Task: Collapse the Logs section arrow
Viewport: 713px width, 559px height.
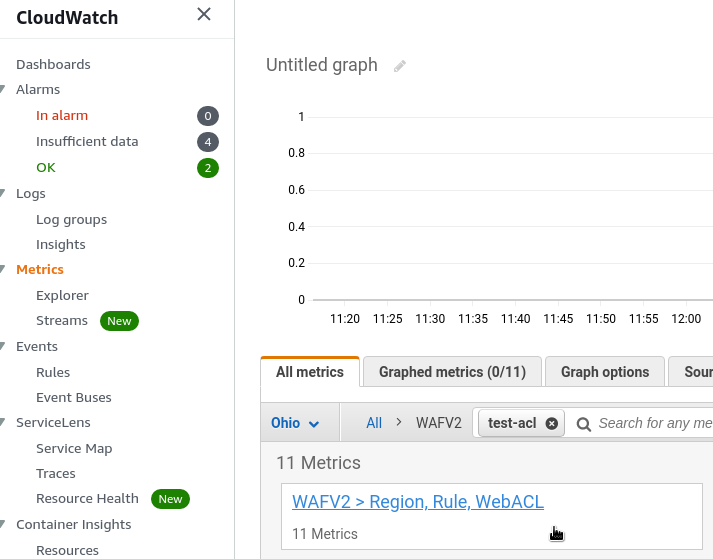Action: pos(3,193)
